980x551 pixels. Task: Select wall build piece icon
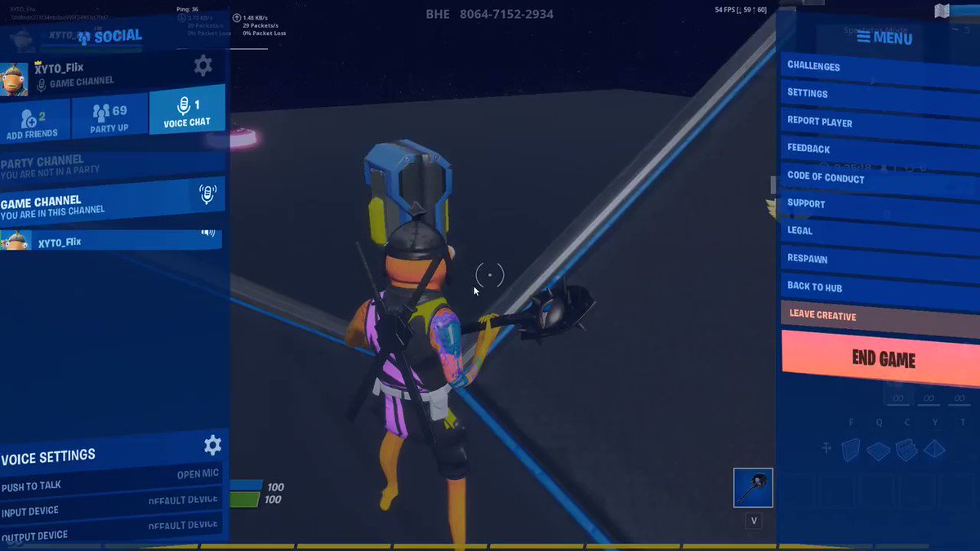[851, 450]
